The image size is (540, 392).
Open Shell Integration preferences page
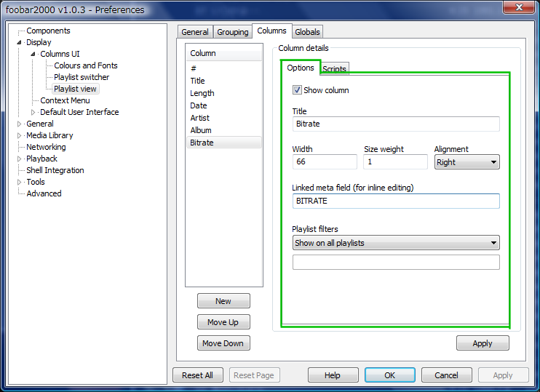[55, 170]
